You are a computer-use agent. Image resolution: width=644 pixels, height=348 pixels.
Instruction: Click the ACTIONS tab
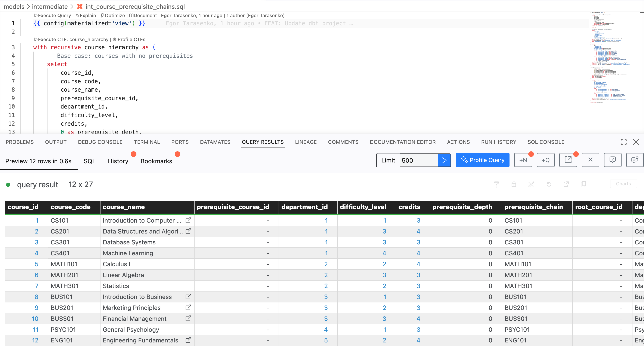[458, 142]
